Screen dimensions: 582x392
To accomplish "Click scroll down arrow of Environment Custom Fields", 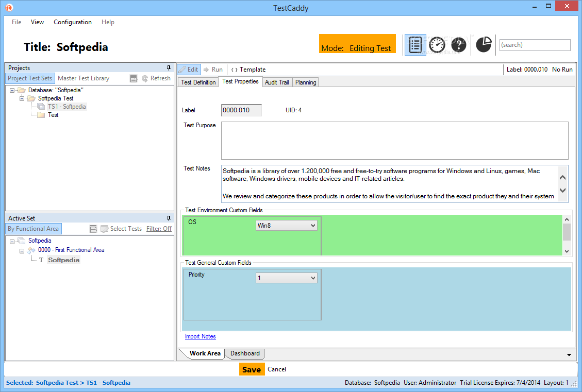I will coord(567,251).
